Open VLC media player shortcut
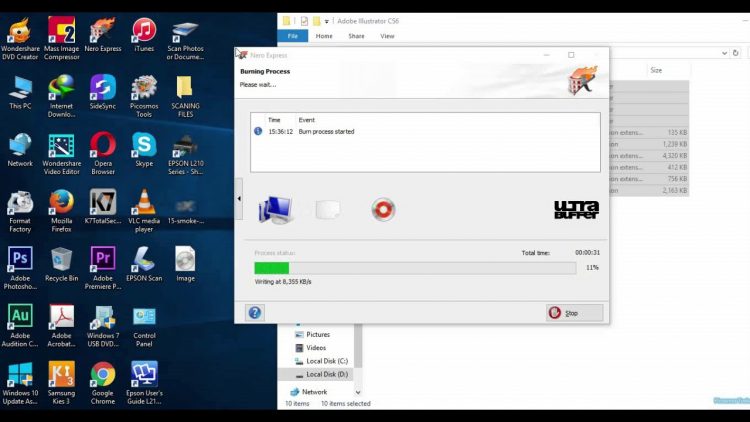Image resolution: width=750 pixels, height=422 pixels. click(144, 211)
